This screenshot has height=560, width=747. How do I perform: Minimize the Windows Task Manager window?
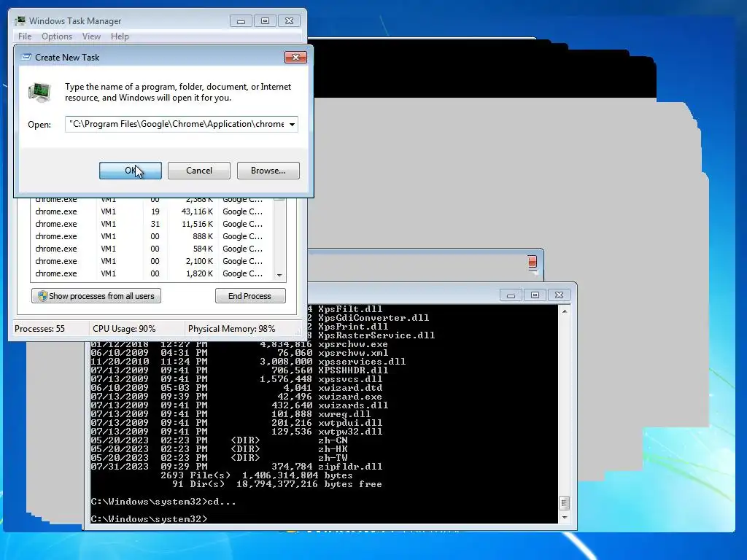[x=241, y=21]
